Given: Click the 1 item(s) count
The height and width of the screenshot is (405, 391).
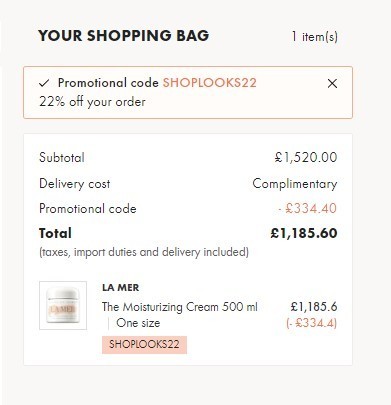Looking at the screenshot, I should tap(315, 36).
